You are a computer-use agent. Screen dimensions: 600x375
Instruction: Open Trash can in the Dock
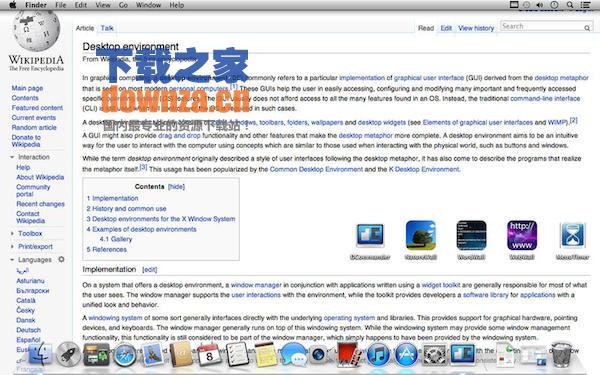pyautogui.click(x=561, y=354)
